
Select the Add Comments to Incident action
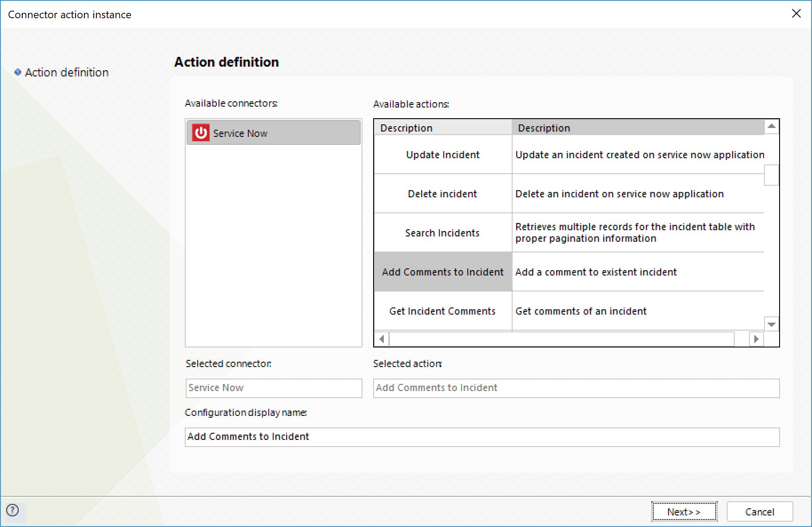[x=443, y=272]
